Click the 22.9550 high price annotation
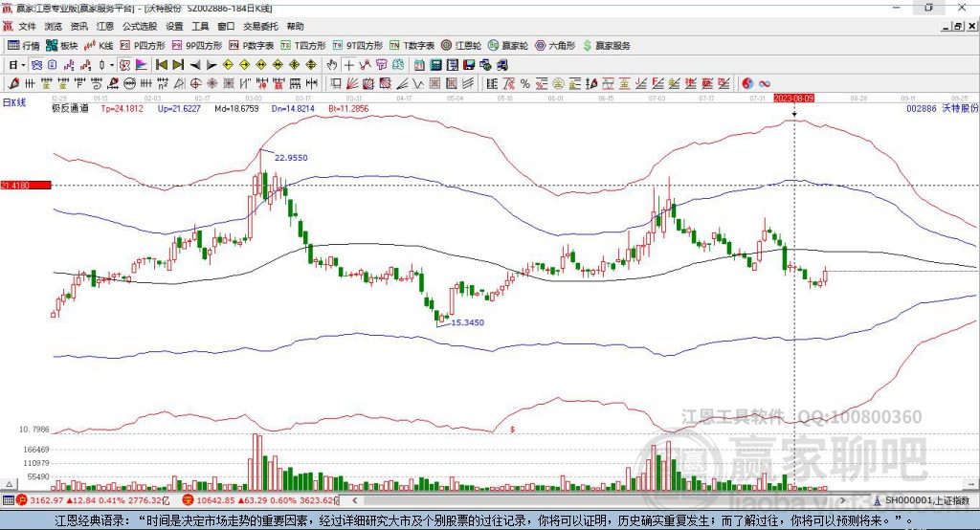Viewport: 980px width, 530px height. [291, 158]
